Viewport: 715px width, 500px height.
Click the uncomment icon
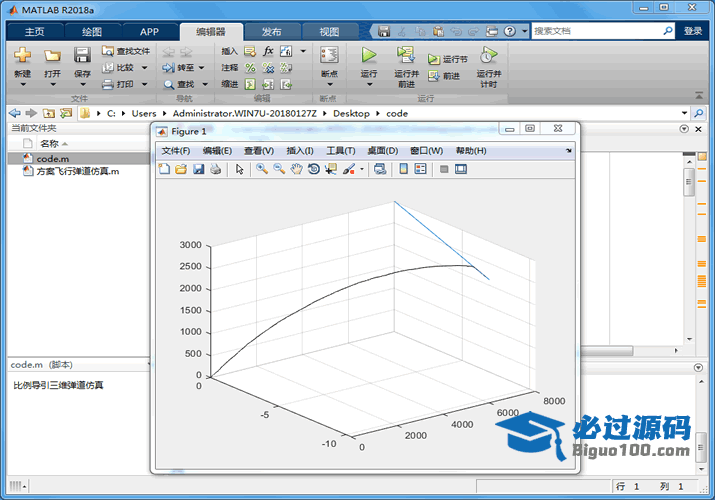pos(268,68)
